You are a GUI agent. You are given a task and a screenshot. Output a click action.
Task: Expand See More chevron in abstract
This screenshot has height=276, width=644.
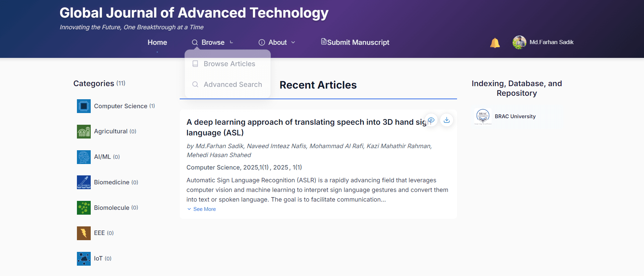coord(189,209)
